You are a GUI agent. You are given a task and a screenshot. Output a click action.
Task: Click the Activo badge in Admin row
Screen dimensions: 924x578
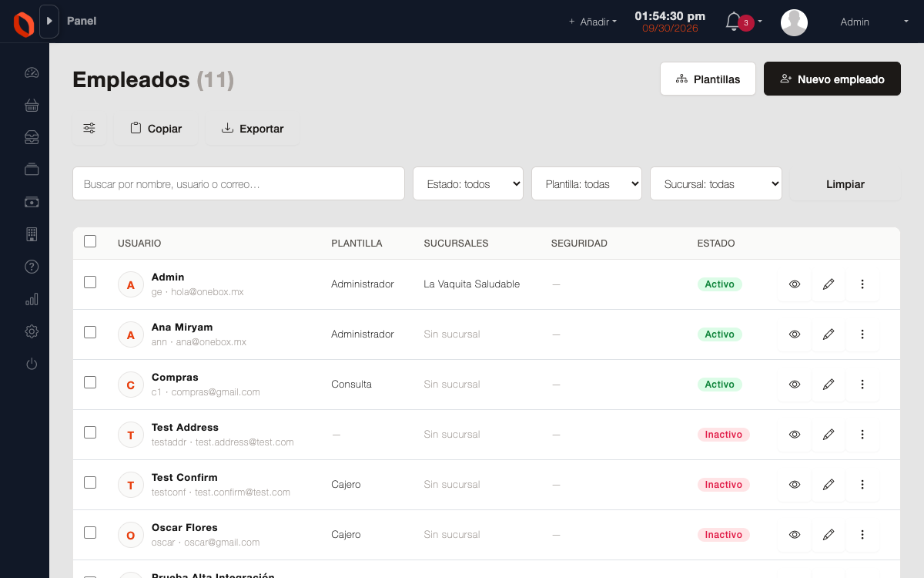[x=720, y=284]
